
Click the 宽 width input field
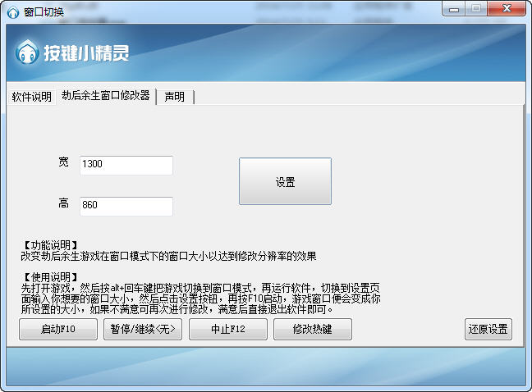click(126, 165)
